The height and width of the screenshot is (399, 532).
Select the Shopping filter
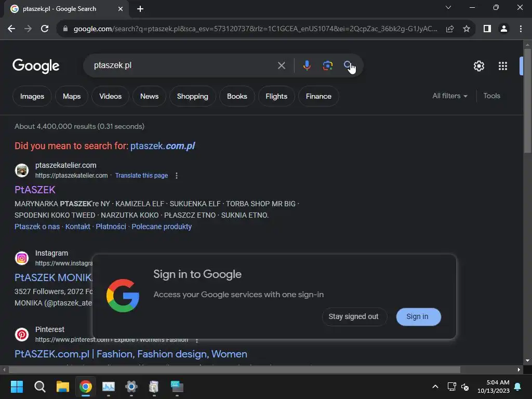(x=192, y=96)
